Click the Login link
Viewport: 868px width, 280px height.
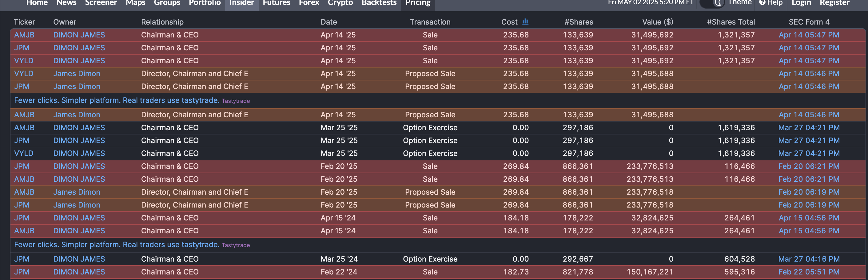click(x=801, y=3)
